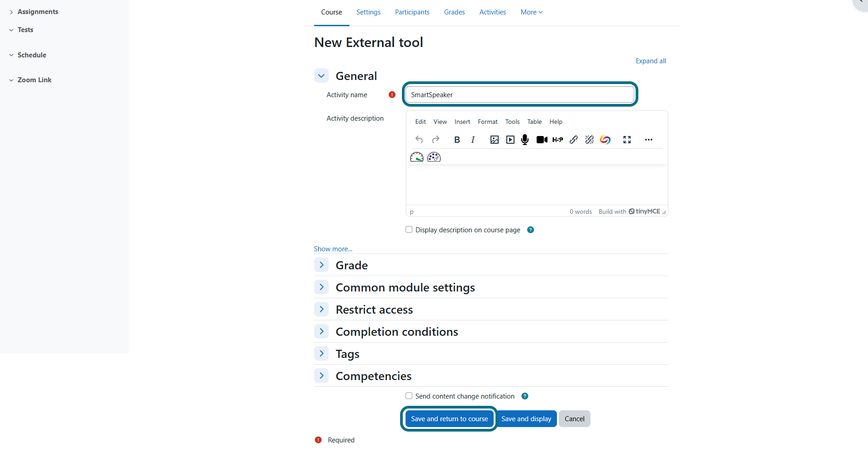Click Expand all link
The image size is (868, 451).
(651, 61)
